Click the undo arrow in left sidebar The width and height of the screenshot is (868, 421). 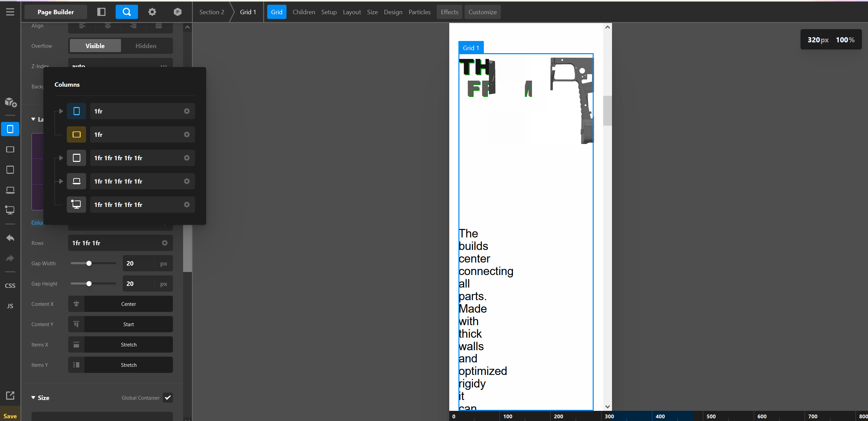click(x=10, y=238)
